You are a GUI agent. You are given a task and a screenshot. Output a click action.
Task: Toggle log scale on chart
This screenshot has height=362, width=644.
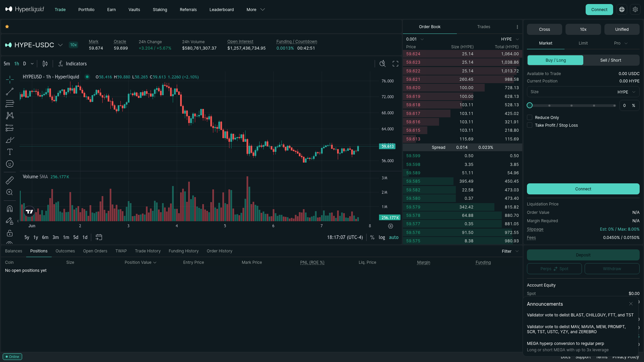tap(382, 237)
